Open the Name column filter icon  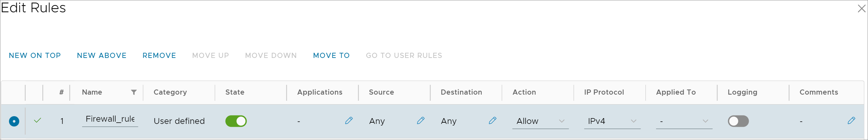(134, 92)
